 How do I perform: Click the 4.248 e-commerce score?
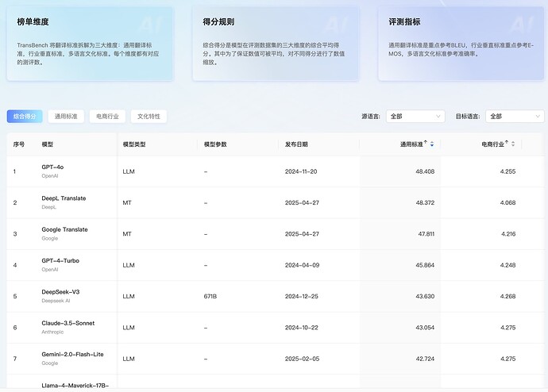pyautogui.click(x=507, y=265)
